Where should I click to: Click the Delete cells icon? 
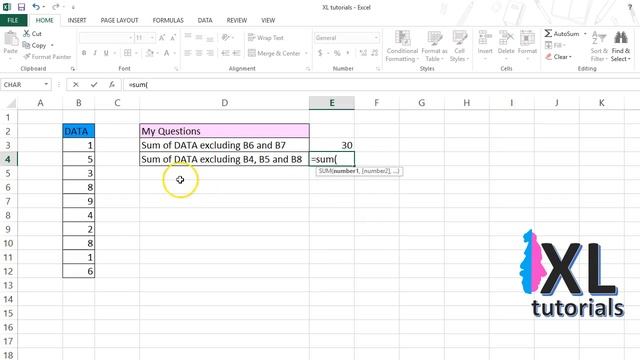[x=506, y=38]
